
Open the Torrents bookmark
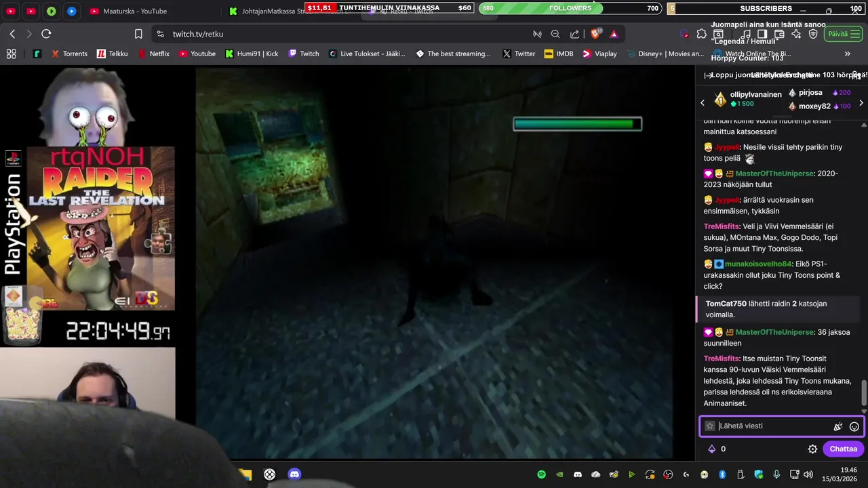[x=69, y=54]
